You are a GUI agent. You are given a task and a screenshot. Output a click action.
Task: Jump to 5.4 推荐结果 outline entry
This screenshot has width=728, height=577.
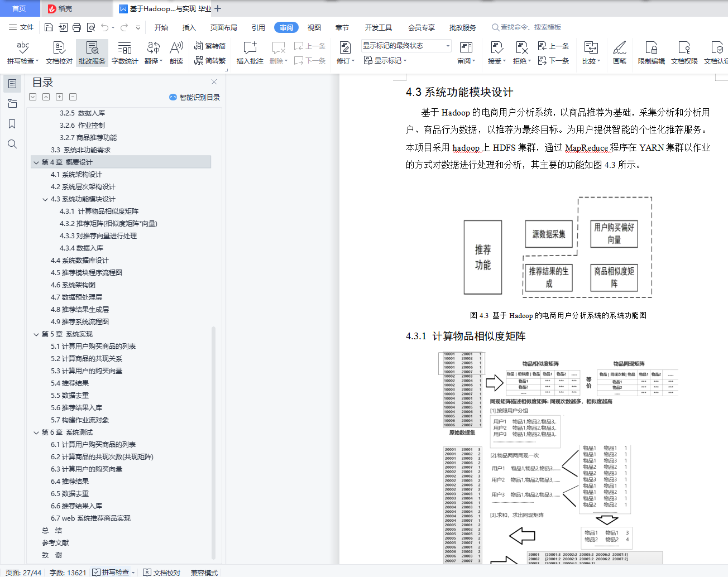[x=70, y=383]
